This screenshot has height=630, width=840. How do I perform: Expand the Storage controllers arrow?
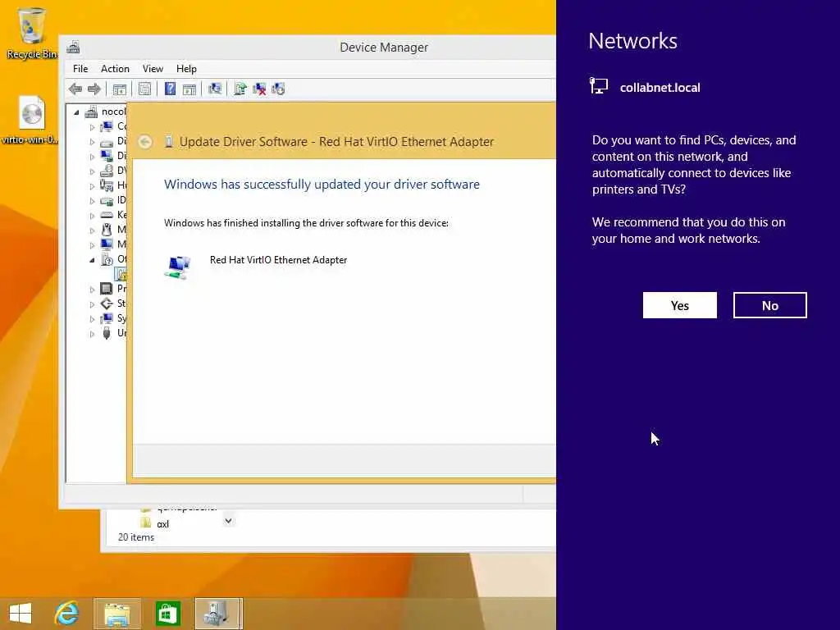[x=92, y=304]
